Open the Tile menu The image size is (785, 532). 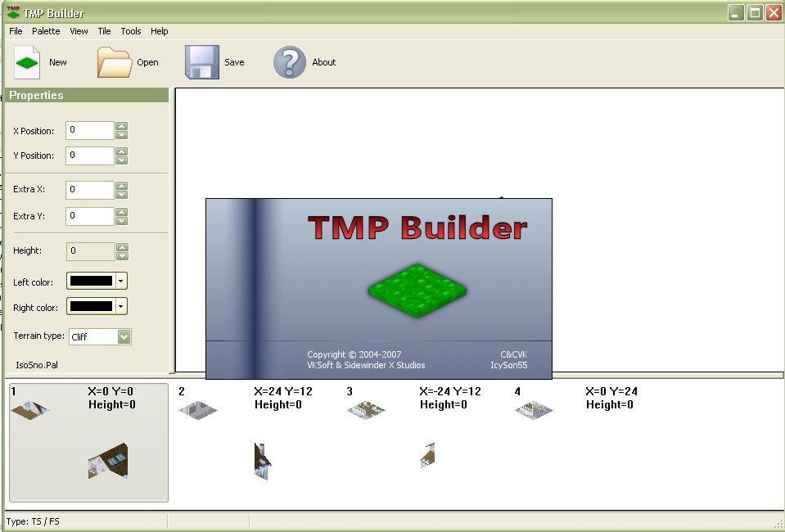(x=104, y=31)
